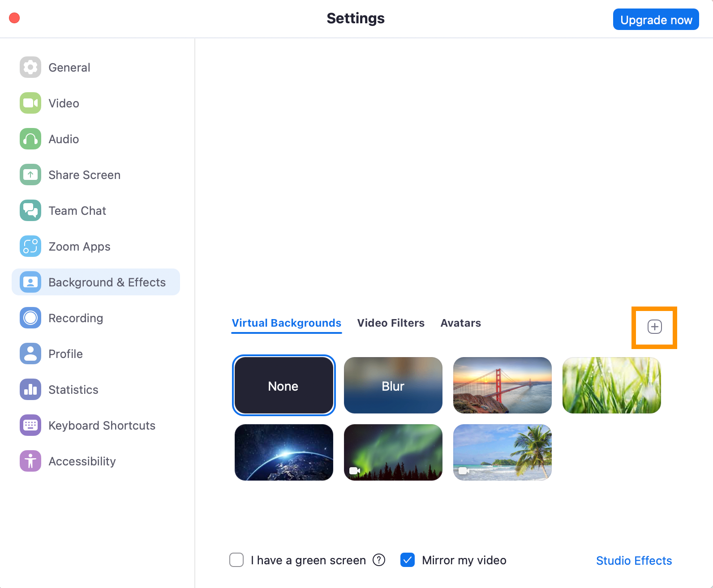713x588 pixels.
Task: Click the Upgrade now button
Action: click(656, 20)
